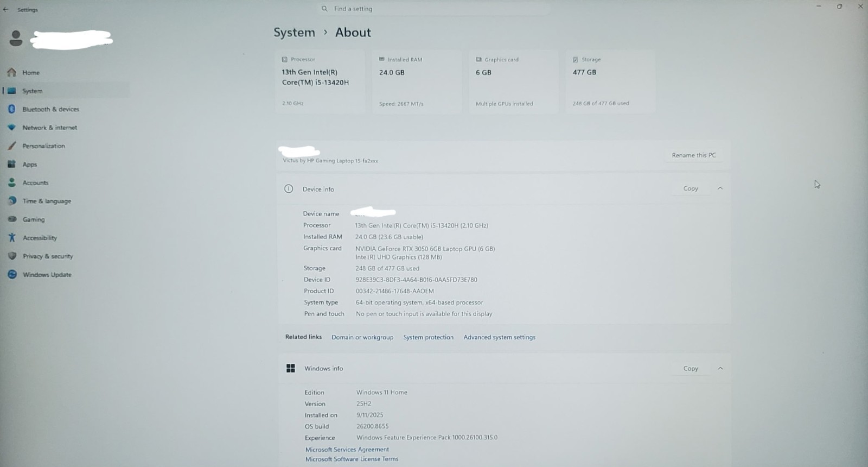Copy the Device info details
The width and height of the screenshot is (868, 467).
click(x=691, y=188)
